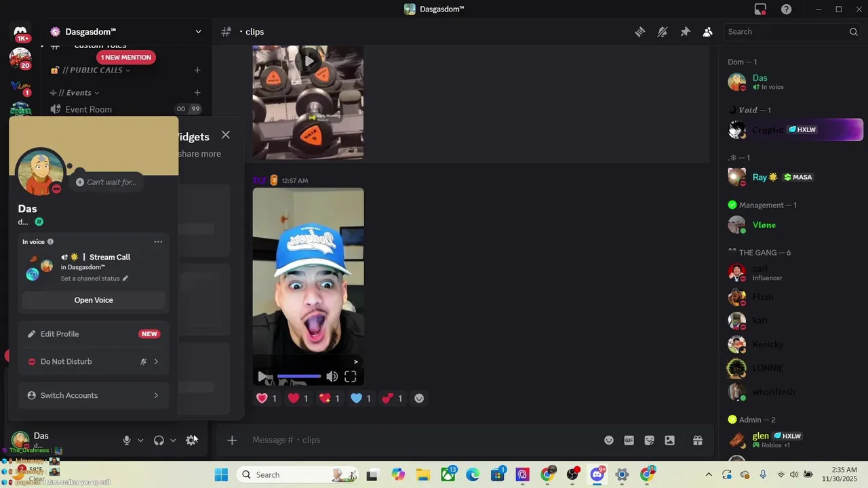Toggle the blue heart reaction
868x488 pixels.
[361, 399]
